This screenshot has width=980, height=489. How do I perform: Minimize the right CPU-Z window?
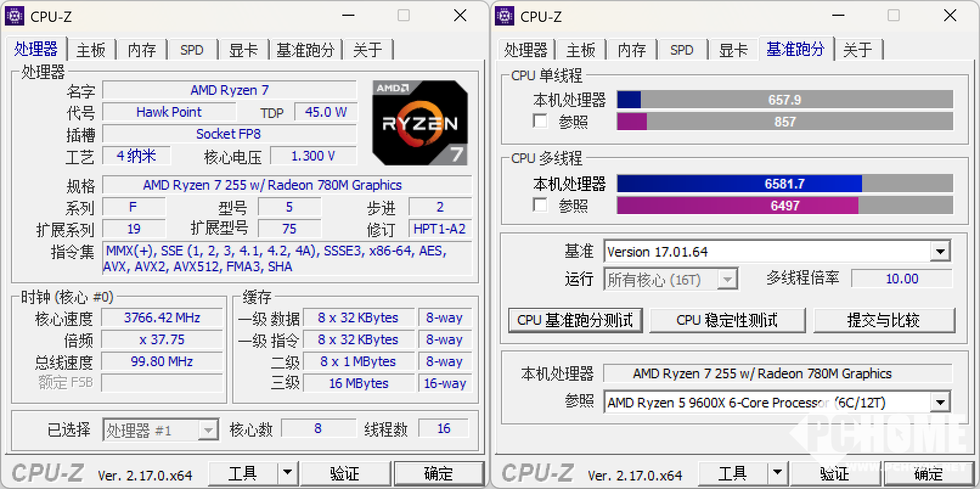pyautogui.click(x=838, y=16)
